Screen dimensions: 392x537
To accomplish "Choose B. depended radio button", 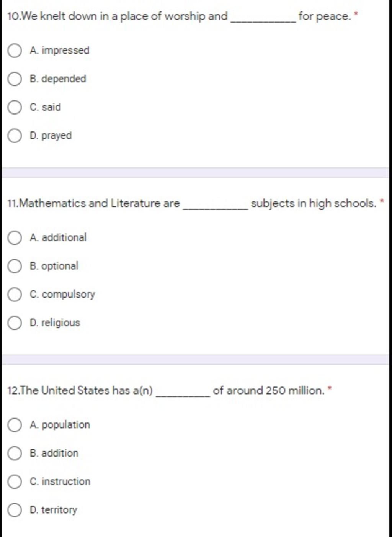I will [15, 79].
